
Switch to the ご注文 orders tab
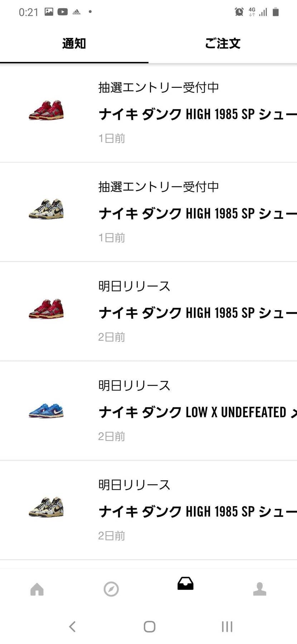223,43
